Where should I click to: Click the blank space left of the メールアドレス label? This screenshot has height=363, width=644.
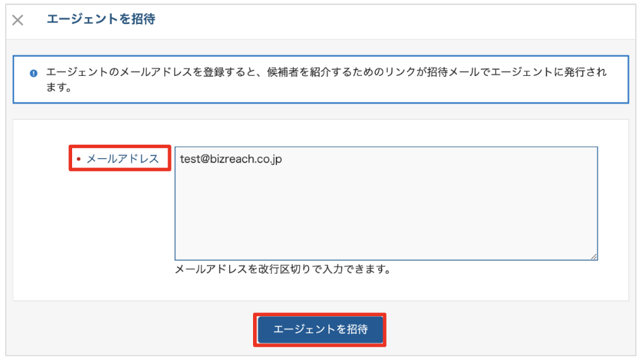[x=41, y=159]
